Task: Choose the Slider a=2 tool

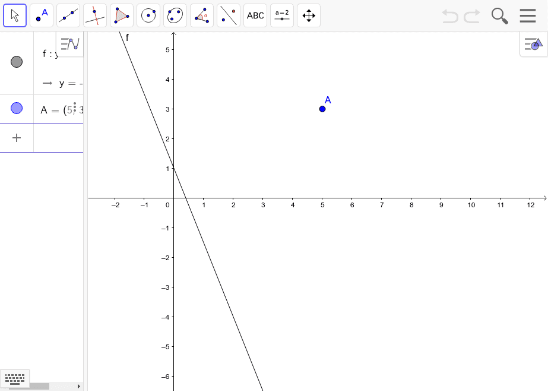Action: [x=282, y=15]
